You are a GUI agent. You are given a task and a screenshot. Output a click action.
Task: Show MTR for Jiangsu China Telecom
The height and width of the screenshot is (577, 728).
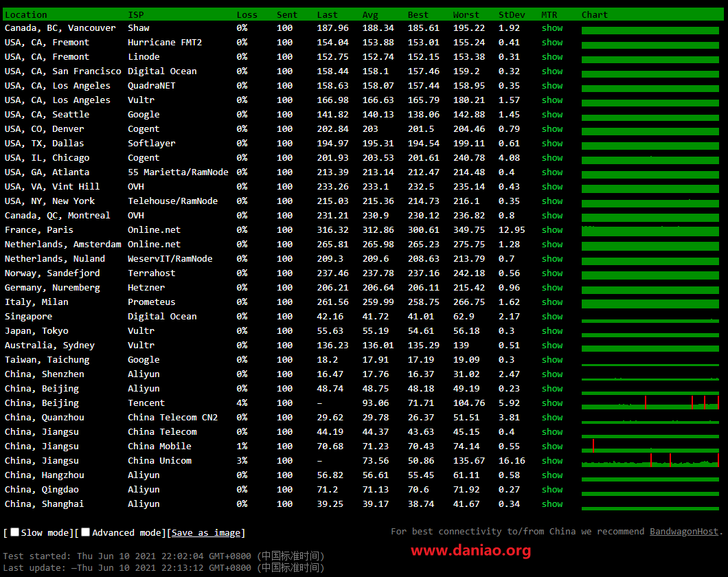tap(552, 431)
